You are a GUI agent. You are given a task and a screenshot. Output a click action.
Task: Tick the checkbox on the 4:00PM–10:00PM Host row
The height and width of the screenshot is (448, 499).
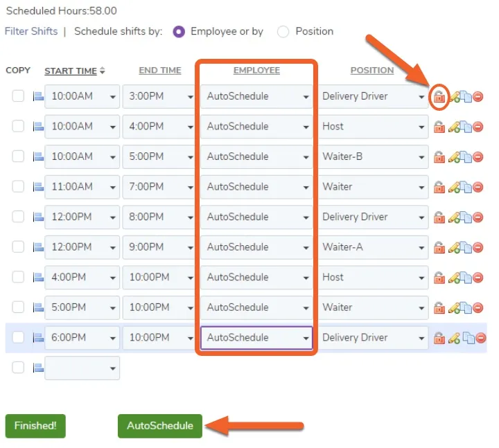click(x=18, y=277)
